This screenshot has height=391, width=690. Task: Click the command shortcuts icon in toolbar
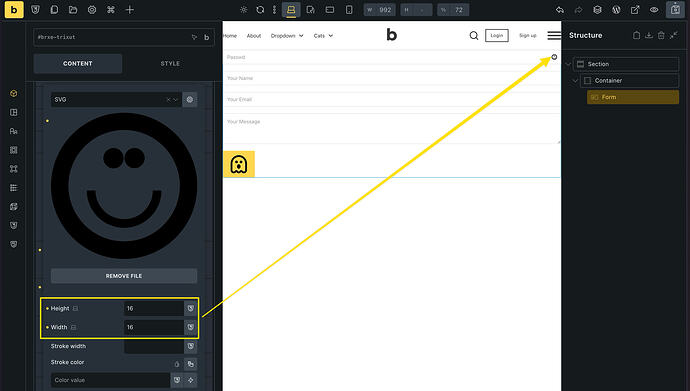(x=111, y=10)
